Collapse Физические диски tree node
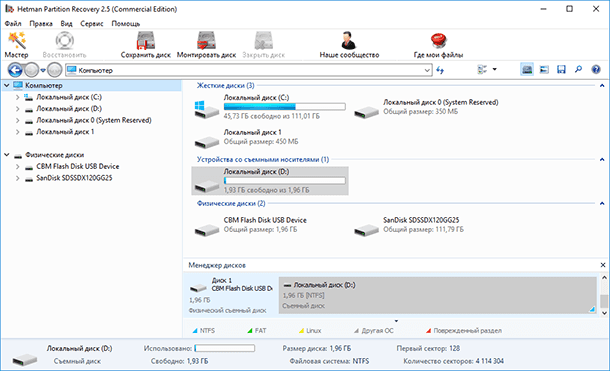The height and width of the screenshot is (371, 610). (7, 155)
